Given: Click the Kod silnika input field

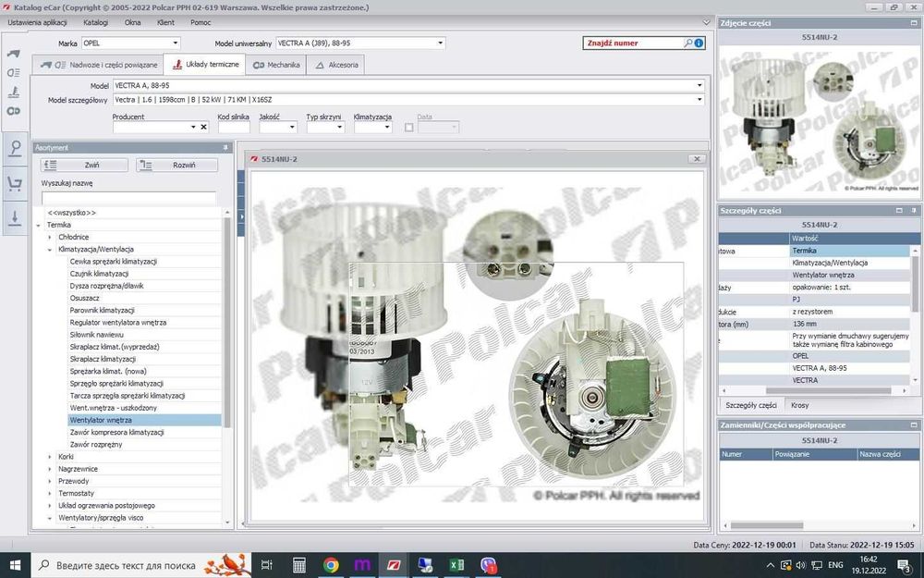Looking at the screenshot, I should tap(234, 127).
